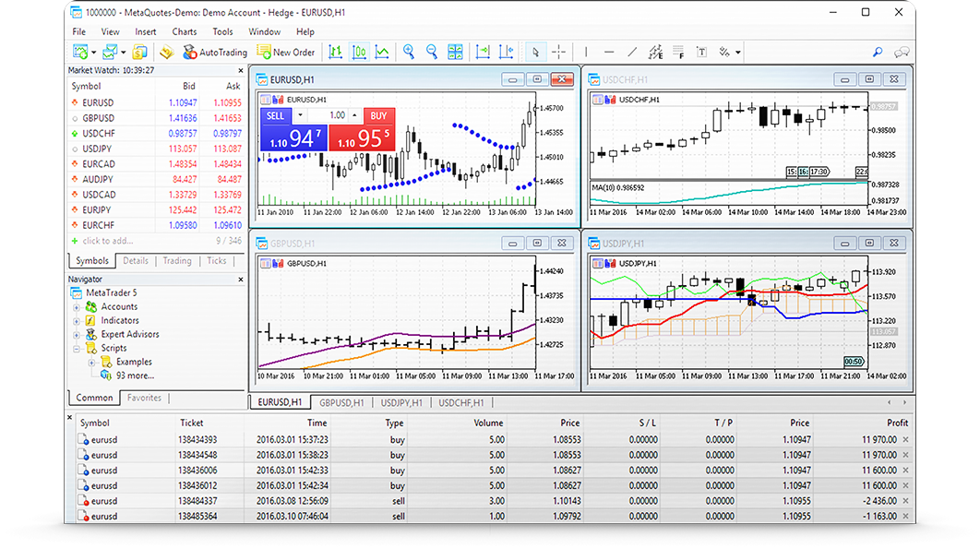Open the profiles toolbar icon

point(110,52)
